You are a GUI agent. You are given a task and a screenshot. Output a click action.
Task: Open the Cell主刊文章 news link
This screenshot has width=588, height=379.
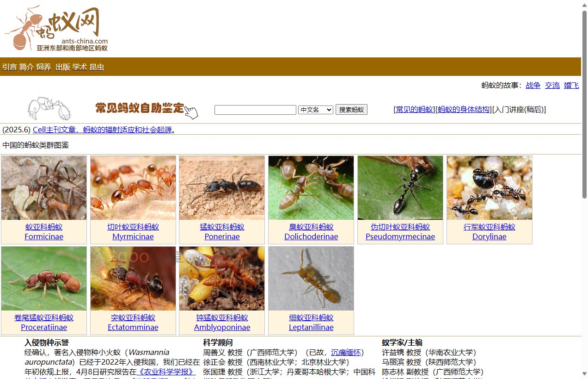point(102,130)
